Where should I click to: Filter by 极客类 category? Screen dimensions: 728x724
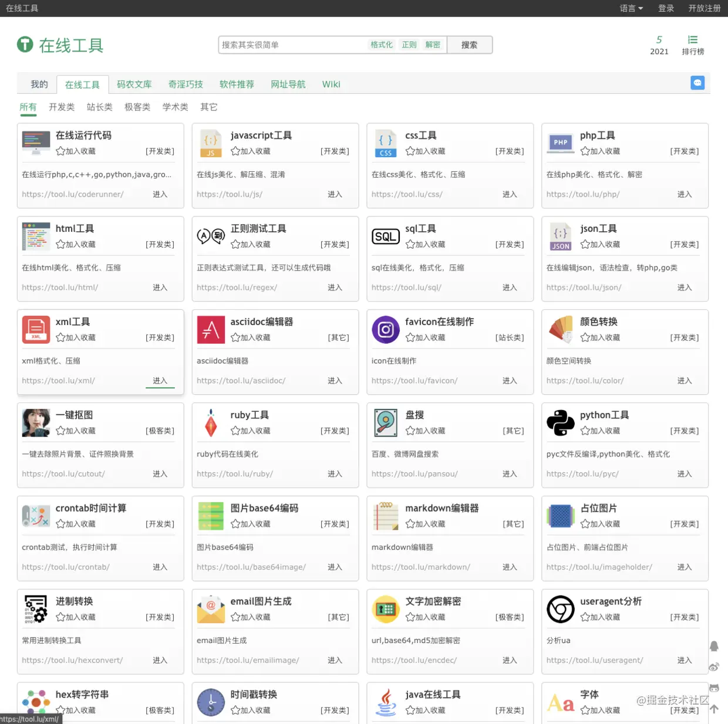(x=137, y=107)
